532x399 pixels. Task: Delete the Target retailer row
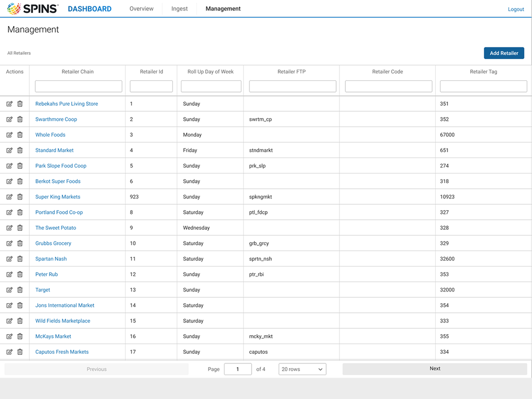click(x=20, y=290)
